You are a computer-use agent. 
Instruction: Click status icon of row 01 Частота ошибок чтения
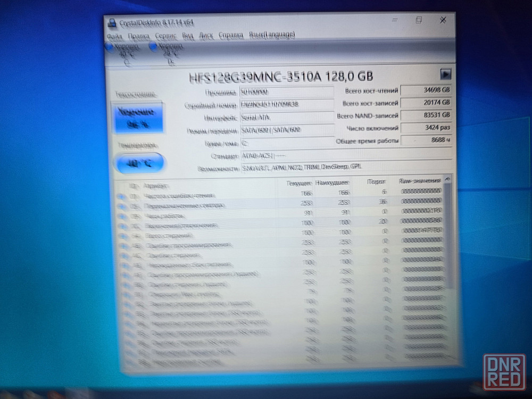click(x=121, y=196)
